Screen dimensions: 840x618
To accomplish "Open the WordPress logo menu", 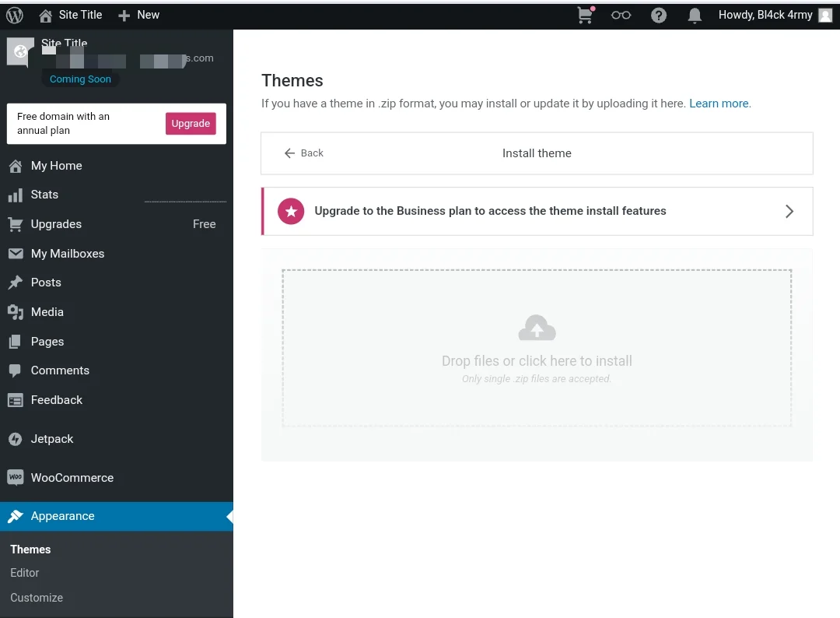I will click(x=15, y=15).
